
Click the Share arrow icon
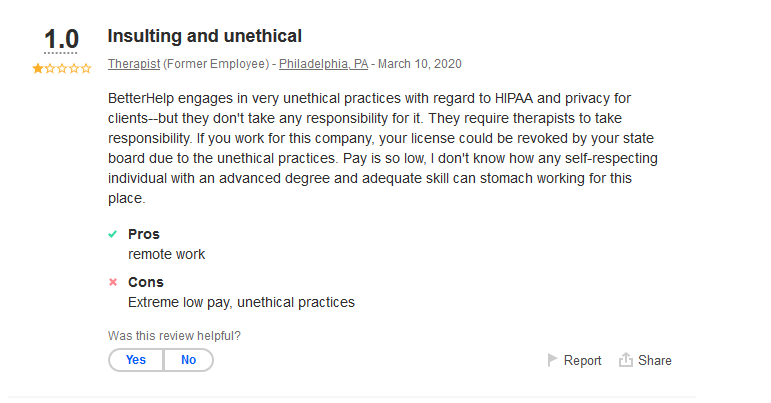(x=626, y=360)
